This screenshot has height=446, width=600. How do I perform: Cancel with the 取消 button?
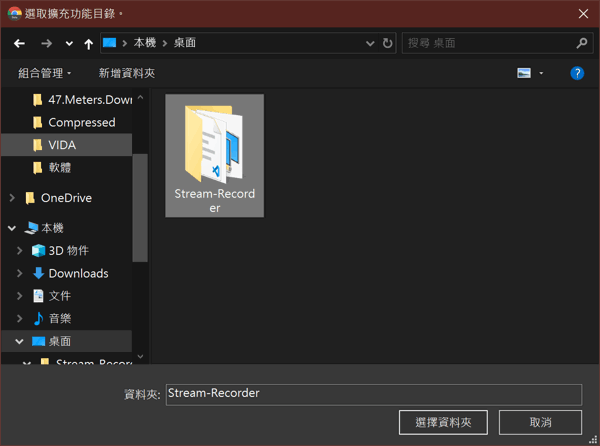tap(540, 422)
